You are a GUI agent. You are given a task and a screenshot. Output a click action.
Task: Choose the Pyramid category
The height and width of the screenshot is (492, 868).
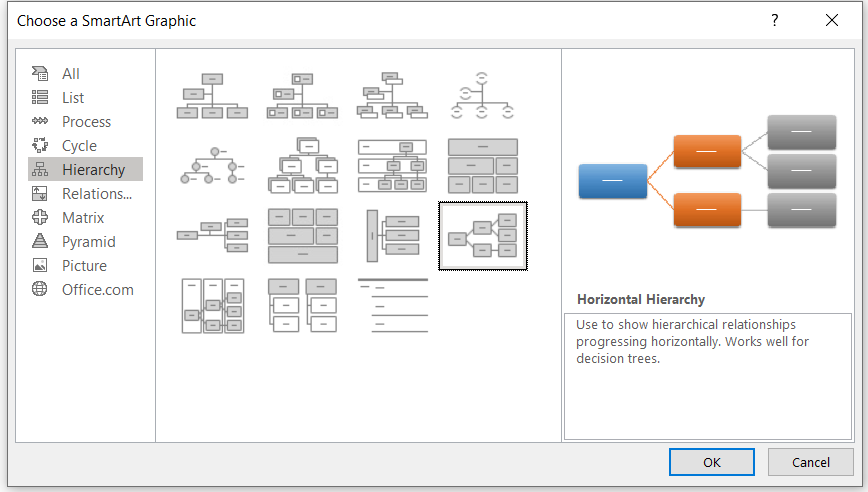point(85,242)
